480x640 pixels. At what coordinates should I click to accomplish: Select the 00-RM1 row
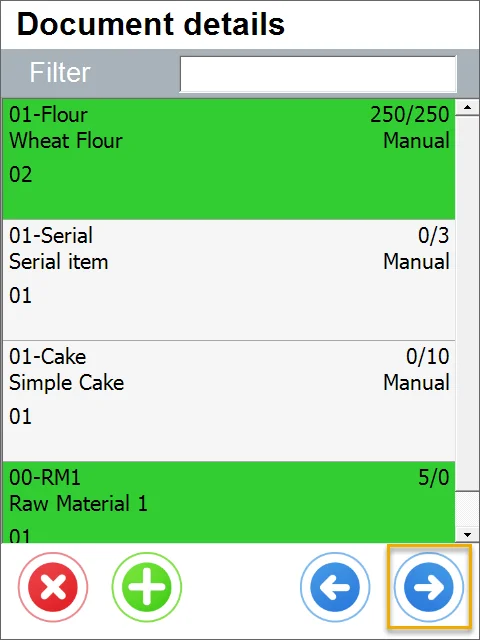point(229,502)
